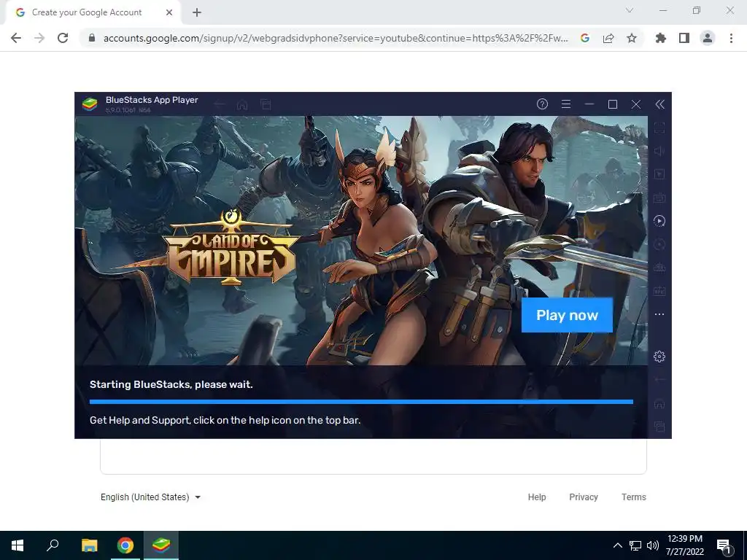Click Chrome's back navigation arrow
Screen dimensions: 747x560
[16, 38]
